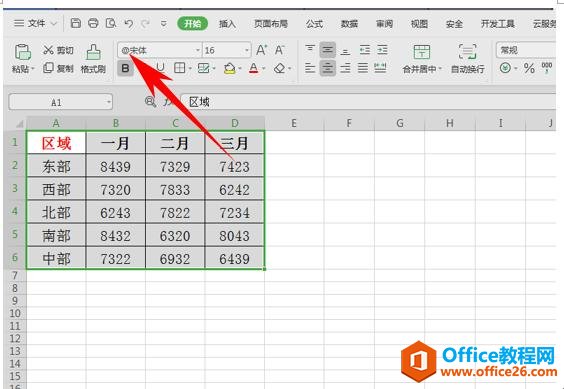Open the 开始 Home tab
The image size is (564, 389).
pos(192,24)
